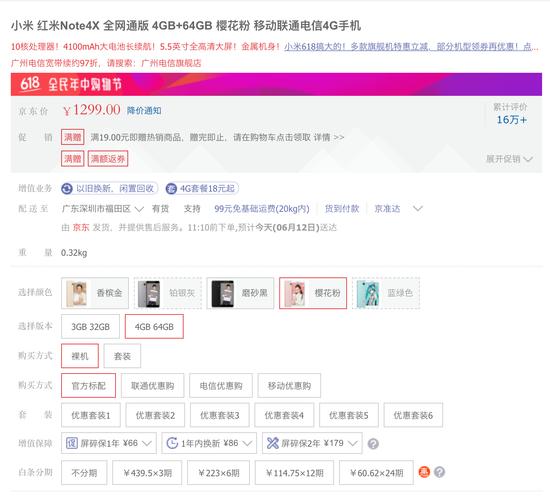The height and width of the screenshot is (500, 550).
Task: Click the 满额返券 promotion tag
Action: [108, 159]
